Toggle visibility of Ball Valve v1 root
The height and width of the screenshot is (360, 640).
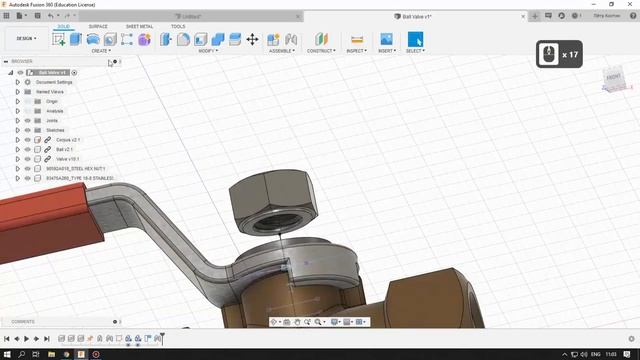(20, 73)
